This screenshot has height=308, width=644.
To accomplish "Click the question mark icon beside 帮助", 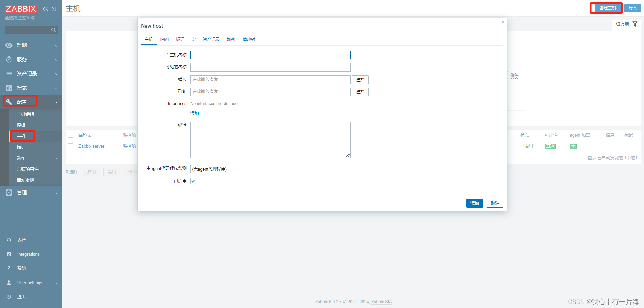I will tap(9, 268).
